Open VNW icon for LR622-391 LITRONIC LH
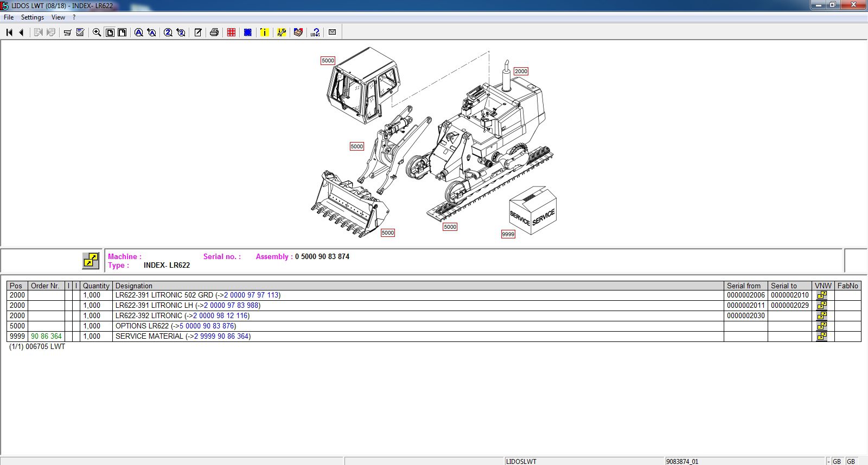The height and width of the screenshot is (465, 868). point(822,306)
